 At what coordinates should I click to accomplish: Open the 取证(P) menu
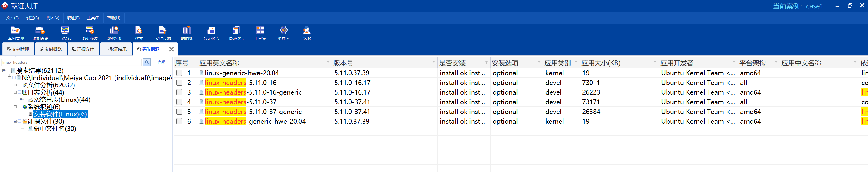point(73,18)
